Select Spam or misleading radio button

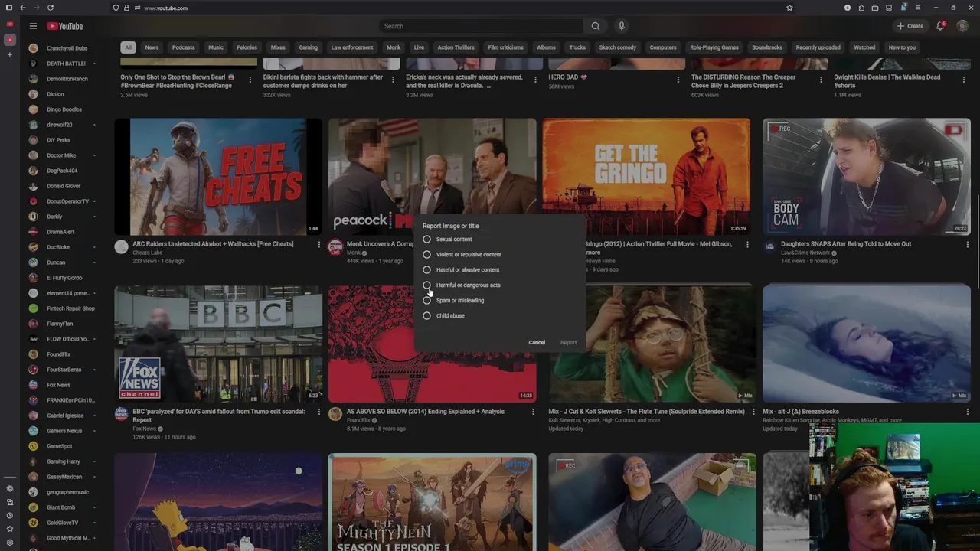pyautogui.click(x=426, y=301)
